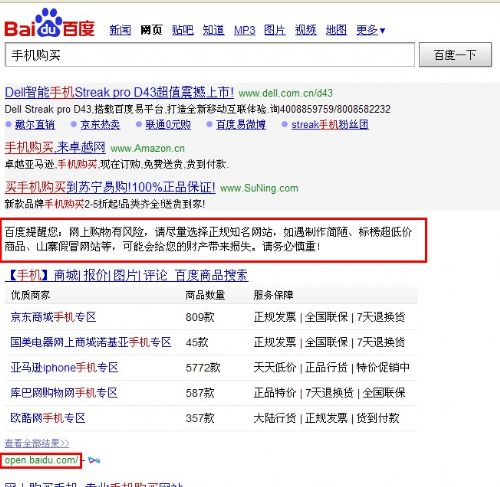Switch to the 知道 tab

pyautogui.click(x=213, y=30)
